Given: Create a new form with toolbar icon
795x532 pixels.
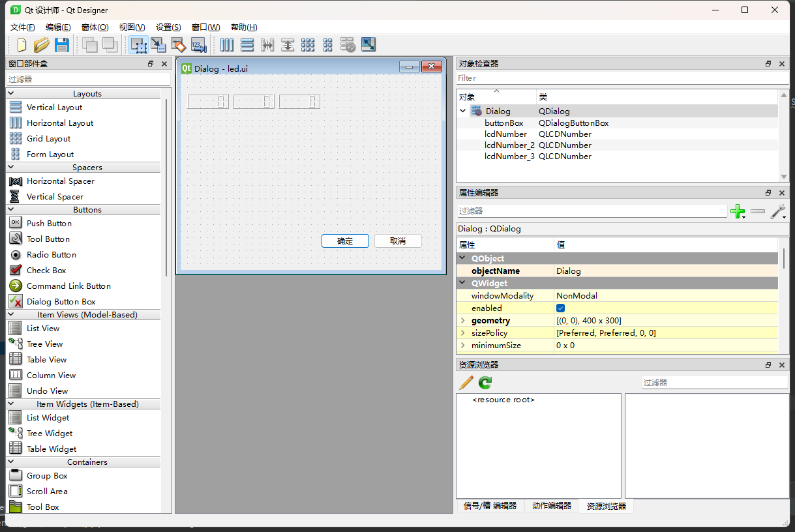Looking at the screenshot, I should 22,45.
